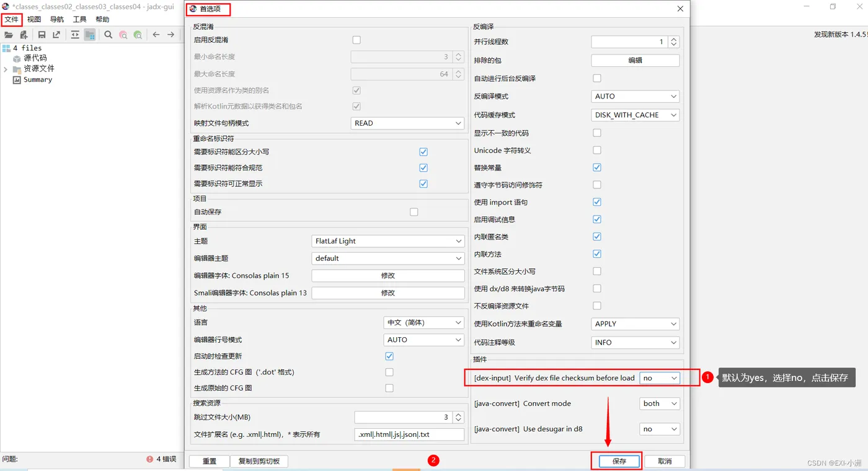The height and width of the screenshot is (471, 868).
Task: Open the 反编译模式 AUTO dropdown
Action: click(x=635, y=97)
